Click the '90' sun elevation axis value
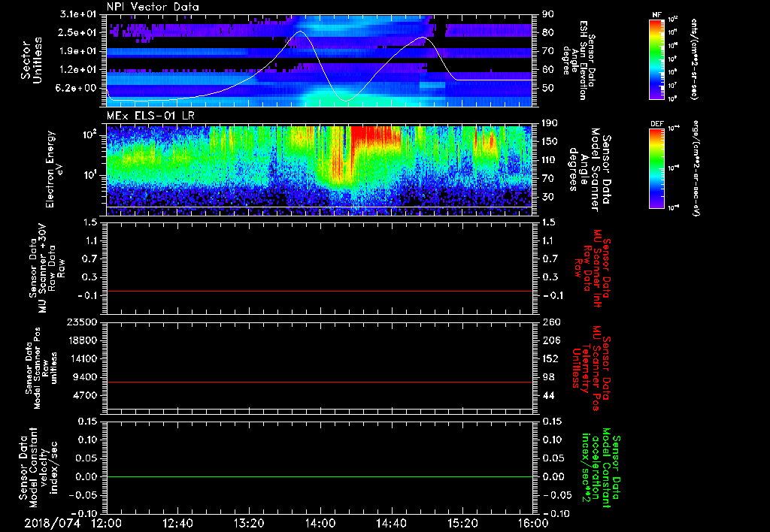 pyautogui.click(x=547, y=14)
